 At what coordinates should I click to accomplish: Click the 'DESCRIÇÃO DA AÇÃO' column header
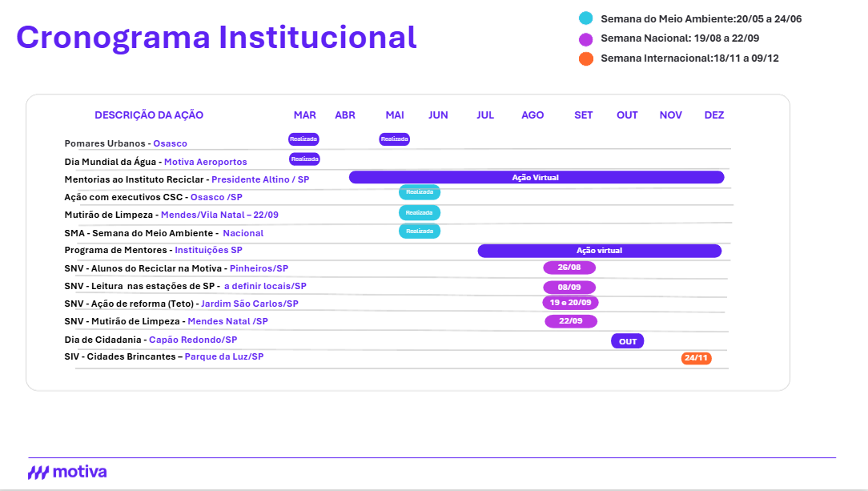point(149,115)
